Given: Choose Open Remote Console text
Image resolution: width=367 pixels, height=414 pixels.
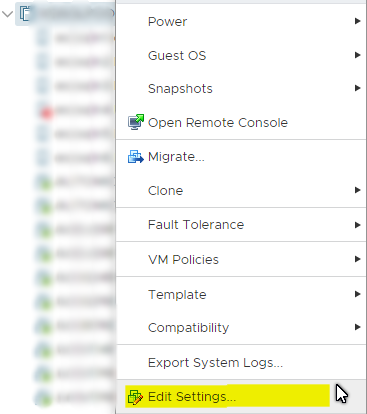Looking at the screenshot, I should [x=218, y=123].
